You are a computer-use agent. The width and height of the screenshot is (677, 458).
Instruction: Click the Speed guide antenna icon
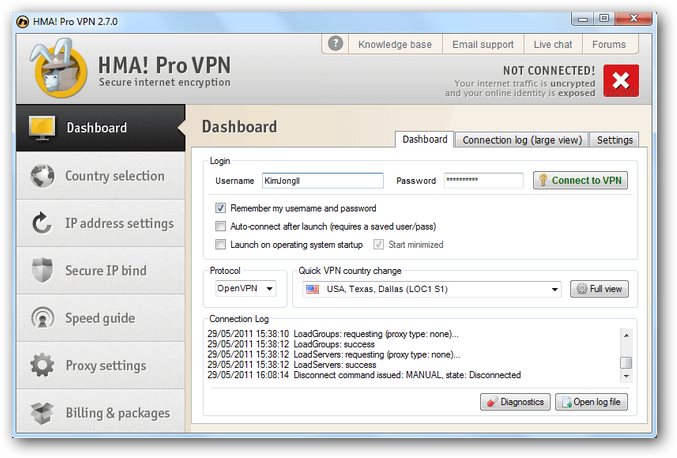[43, 318]
